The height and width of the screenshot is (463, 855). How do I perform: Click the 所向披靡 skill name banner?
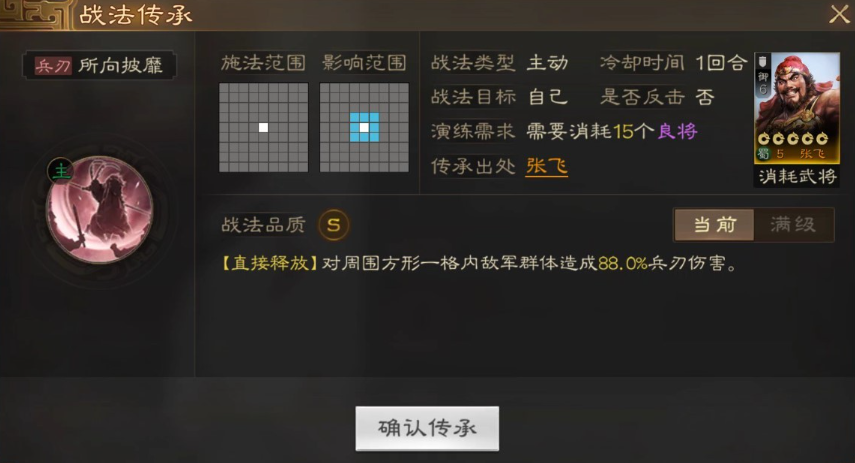coord(99,65)
